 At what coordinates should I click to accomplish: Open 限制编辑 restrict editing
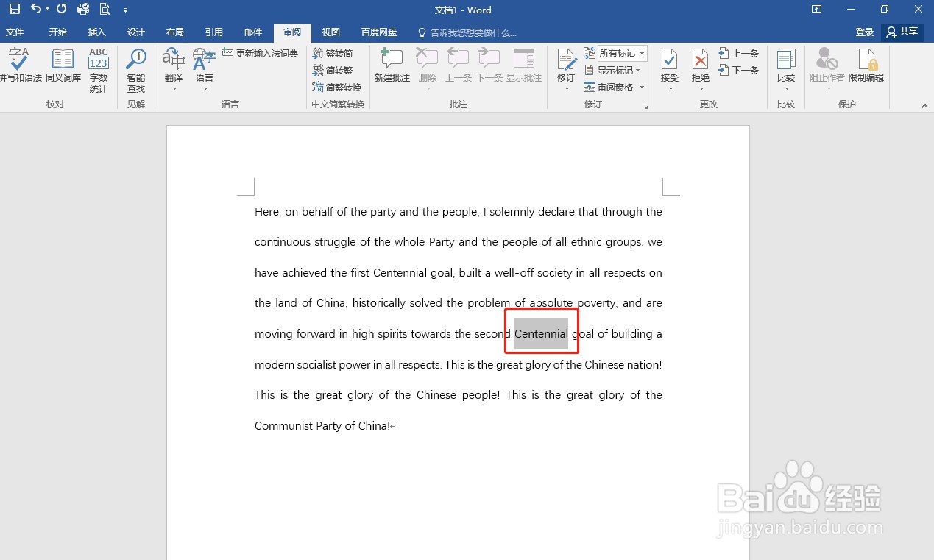click(866, 65)
